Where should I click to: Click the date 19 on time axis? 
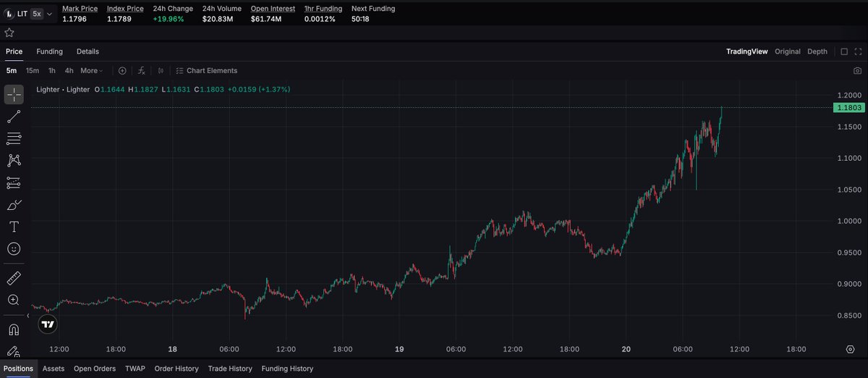pos(399,348)
